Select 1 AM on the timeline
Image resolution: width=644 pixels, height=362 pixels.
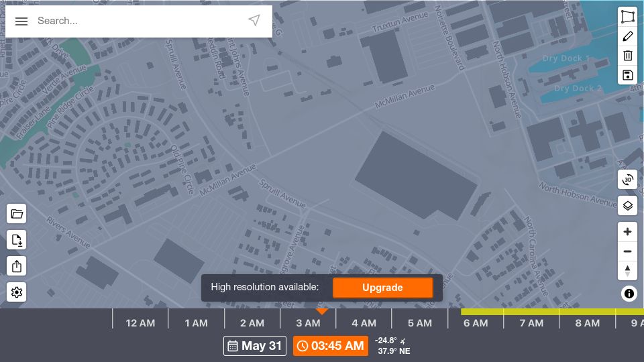click(196, 323)
